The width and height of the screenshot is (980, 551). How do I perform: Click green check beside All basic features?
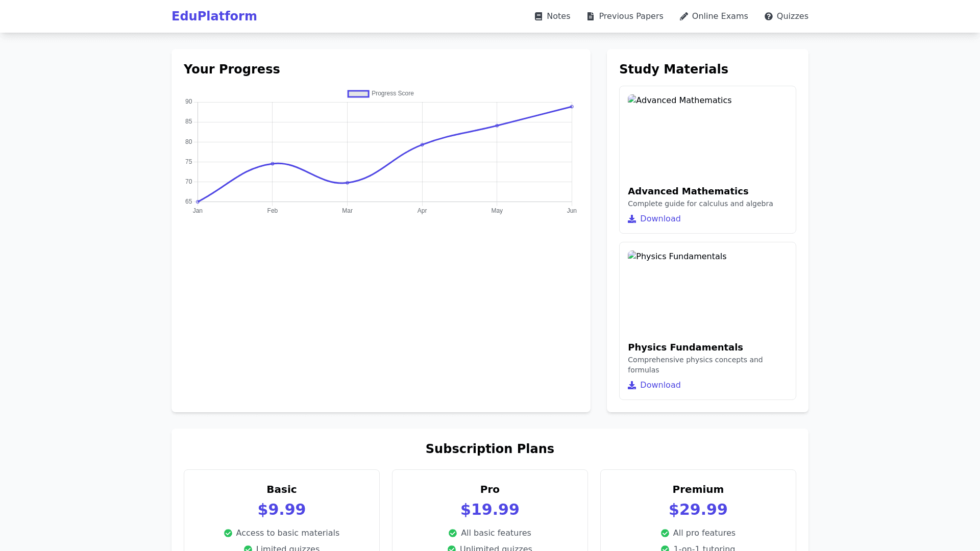(x=453, y=533)
